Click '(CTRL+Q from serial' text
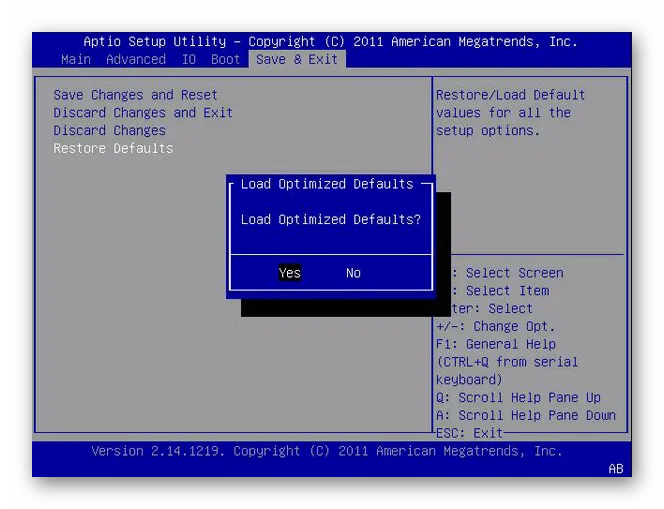Image resolution: width=664 pixels, height=509 pixels. [507, 362]
